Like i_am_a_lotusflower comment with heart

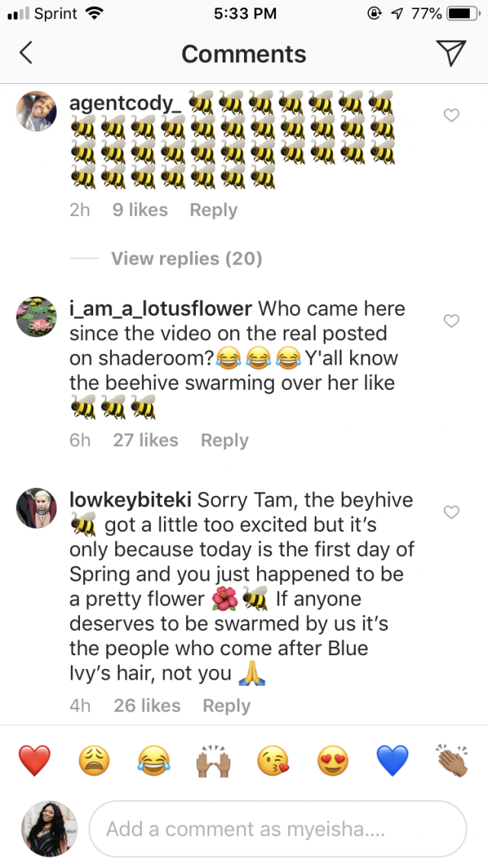pos(451,321)
